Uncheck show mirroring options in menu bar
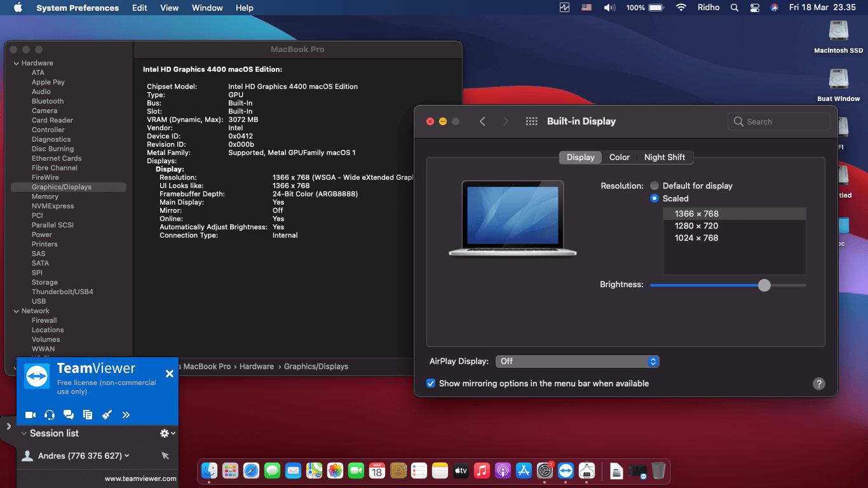This screenshot has width=868, height=488. (431, 383)
